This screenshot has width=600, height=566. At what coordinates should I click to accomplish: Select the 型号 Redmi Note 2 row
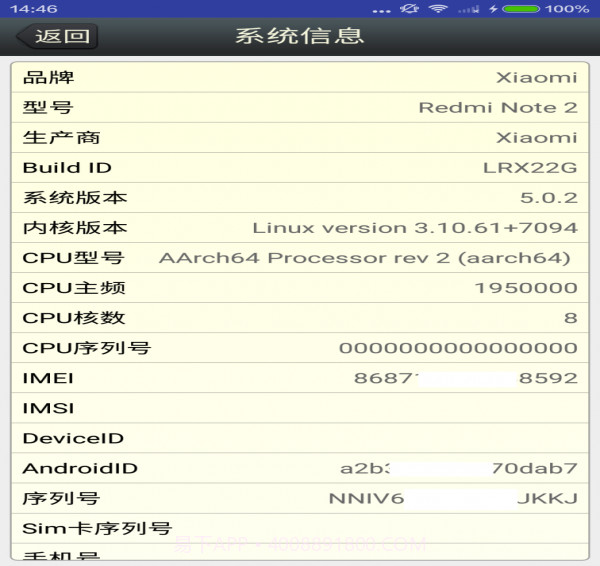pyautogui.click(x=300, y=108)
